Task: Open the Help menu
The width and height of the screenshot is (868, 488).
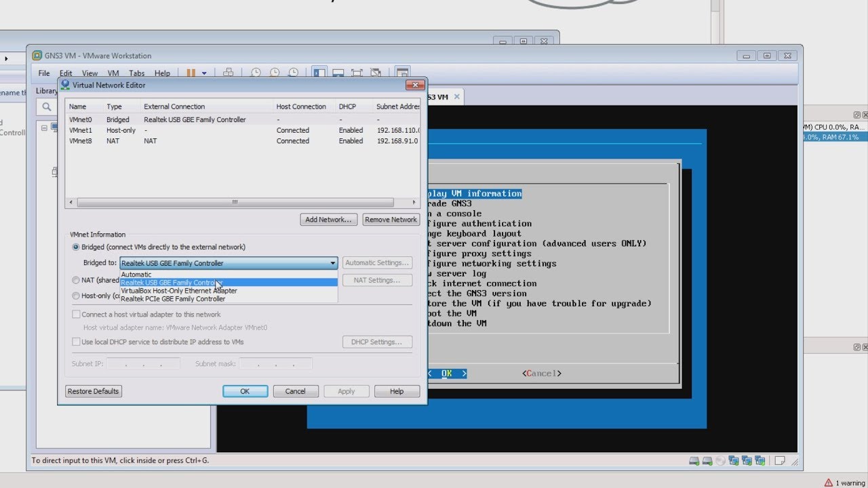Action: tap(162, 73)
